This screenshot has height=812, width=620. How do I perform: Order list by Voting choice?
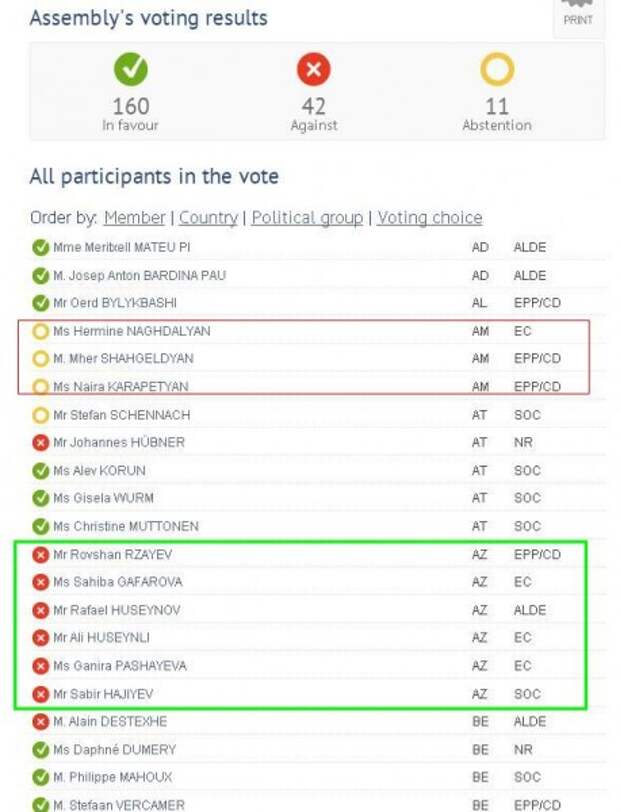coord(429,218)
